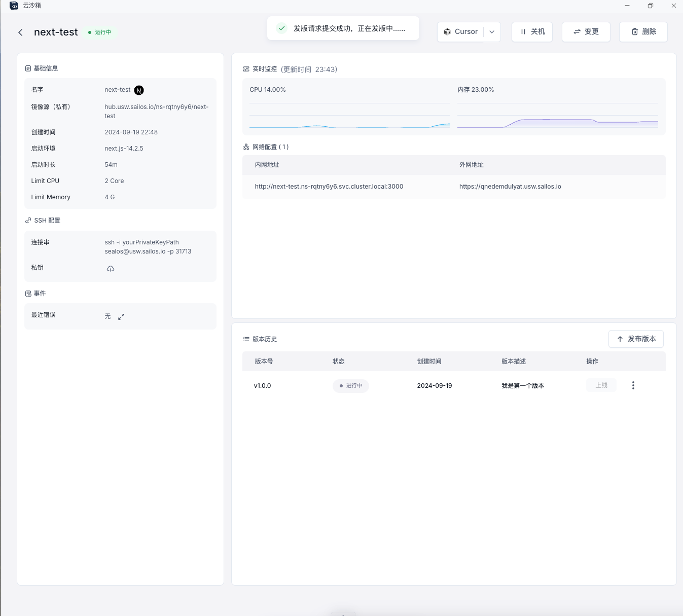Screen dimensions: 683x616
Task: Click the update time 23:43 label
Action: 309,69
